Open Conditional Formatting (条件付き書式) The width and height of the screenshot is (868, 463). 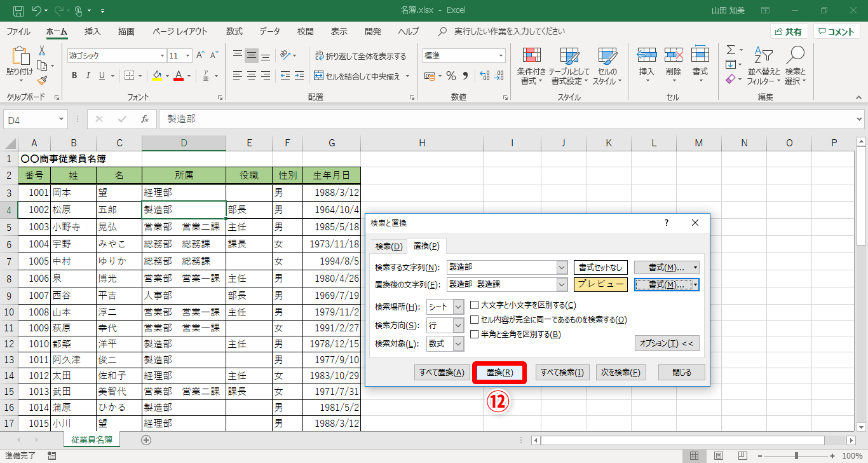coord(531,66)
